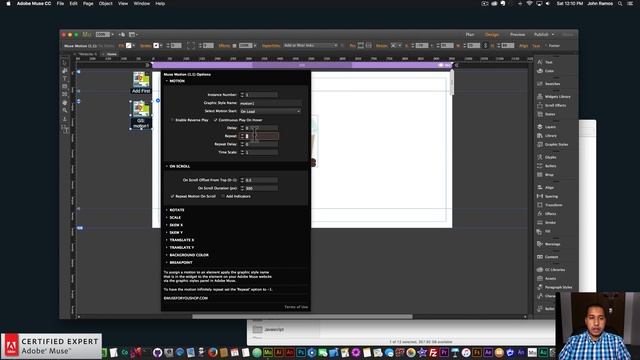This screenshot has width=640, height=360.
Task: Open Spotlight search in the menu bar
Action: (620, 3)
